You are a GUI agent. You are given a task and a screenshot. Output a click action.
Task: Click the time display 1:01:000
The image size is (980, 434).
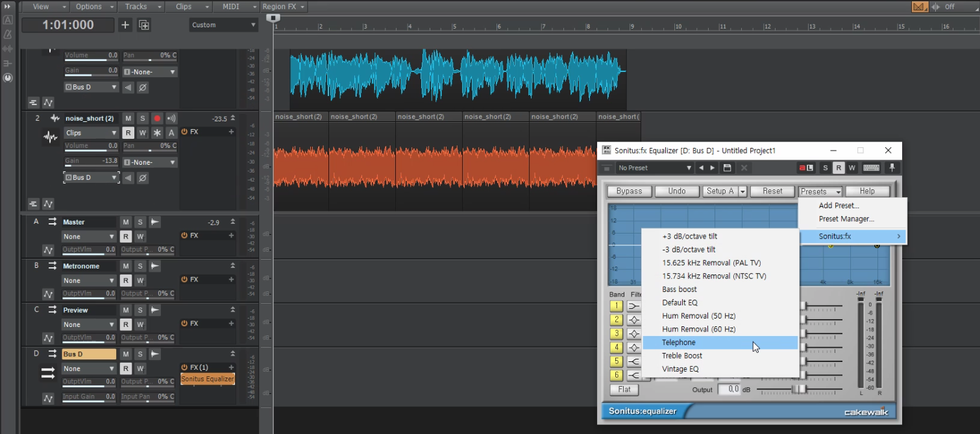click(68, 25)
